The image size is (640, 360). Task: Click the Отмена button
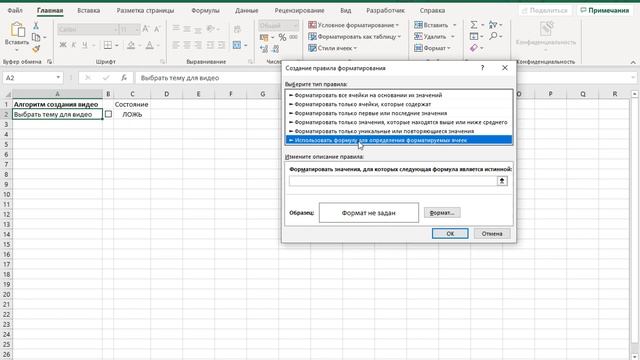coord(492,233)
